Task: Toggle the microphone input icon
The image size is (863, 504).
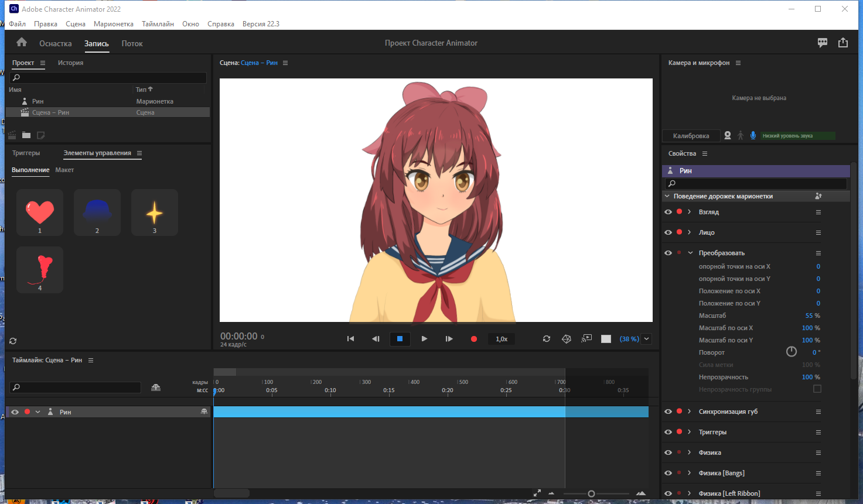Action: pos(753,135)
